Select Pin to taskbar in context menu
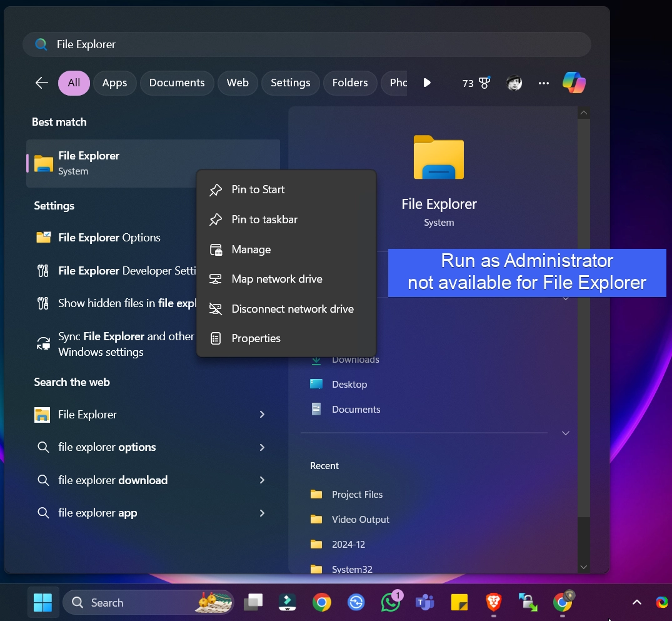Image resolution: width=672 pixels, height=621 pixels. click(x=286, y=220)
